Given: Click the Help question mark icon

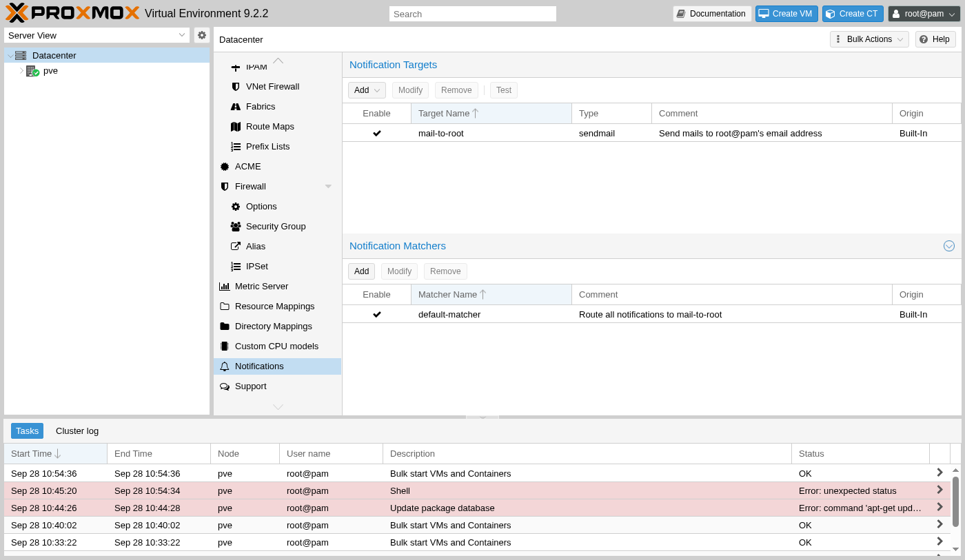Looking at the screenshot, I should coord(924,39).
